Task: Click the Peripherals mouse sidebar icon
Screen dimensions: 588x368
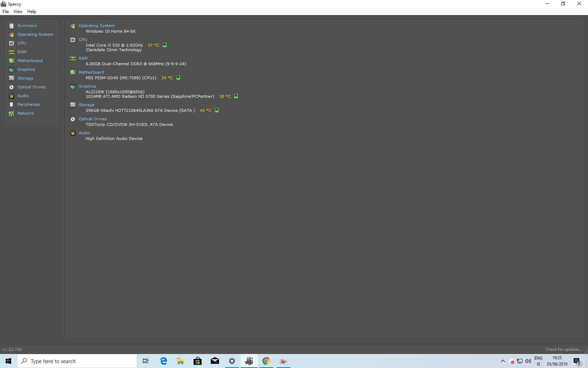Action: pos(12,104)
